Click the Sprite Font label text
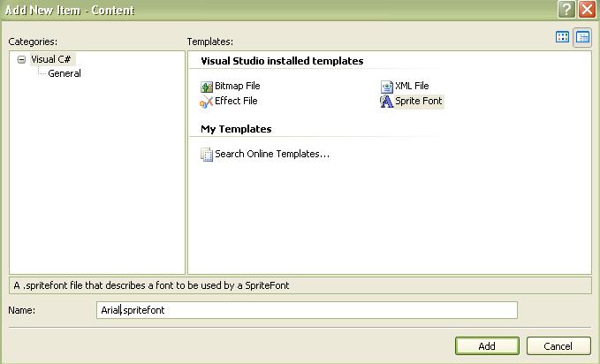The height and width of the screenshot is (364, 600). click(x=419, y=101)
